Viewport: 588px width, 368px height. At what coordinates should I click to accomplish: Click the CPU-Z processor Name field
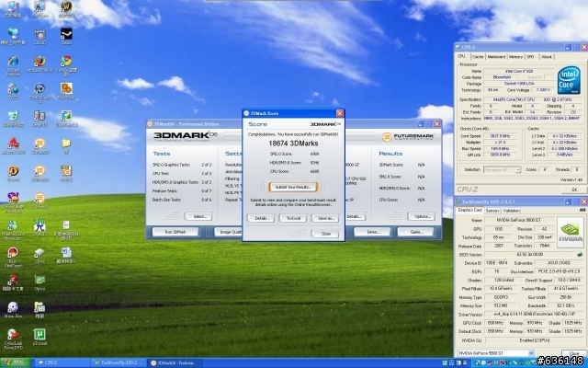[x=518, y=71]
